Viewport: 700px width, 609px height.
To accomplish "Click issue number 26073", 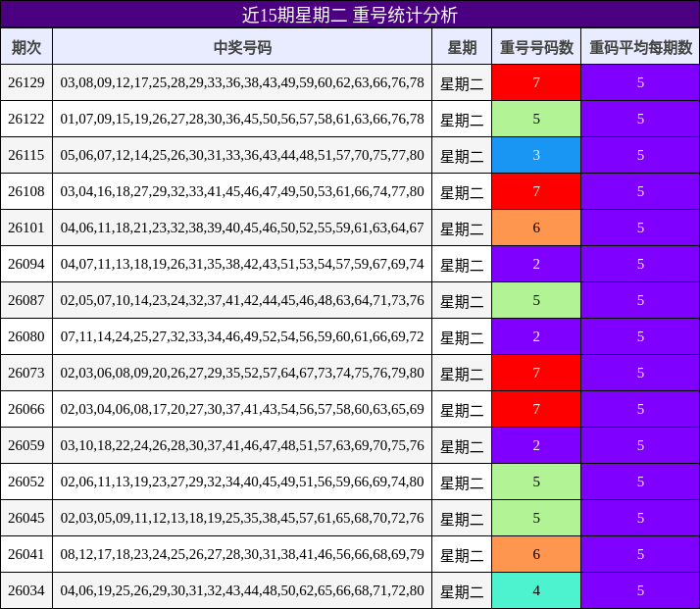I will [x=26, y=373].
